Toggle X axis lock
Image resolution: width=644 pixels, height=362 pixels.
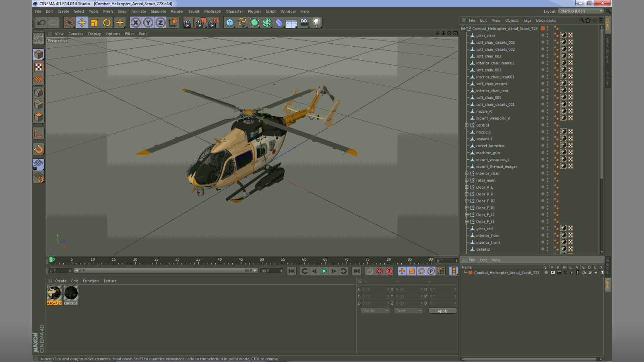pyautogui.click(x=136, y=23)
